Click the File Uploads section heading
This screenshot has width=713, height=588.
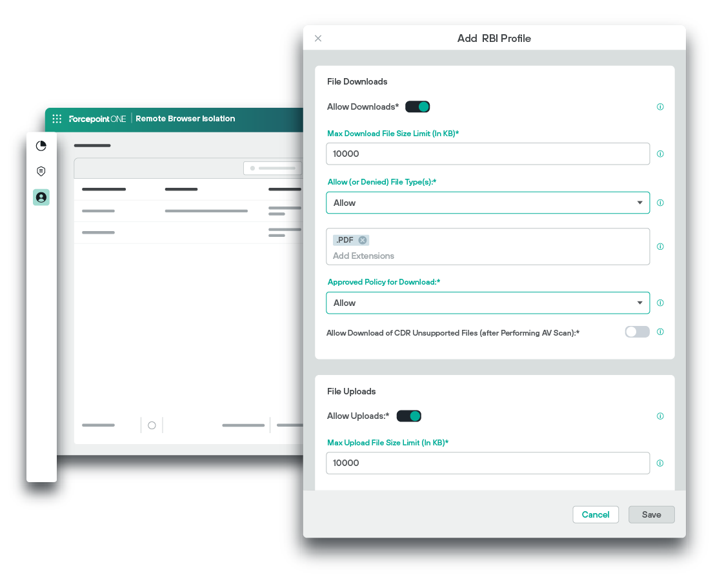pos(352,392)
